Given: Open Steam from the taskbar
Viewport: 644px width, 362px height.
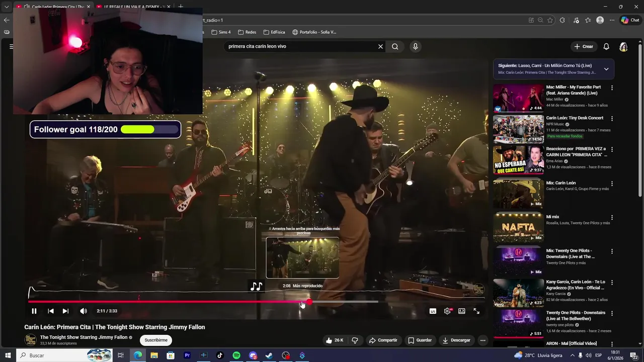Looking at the screenshot, I should [269, 355].
